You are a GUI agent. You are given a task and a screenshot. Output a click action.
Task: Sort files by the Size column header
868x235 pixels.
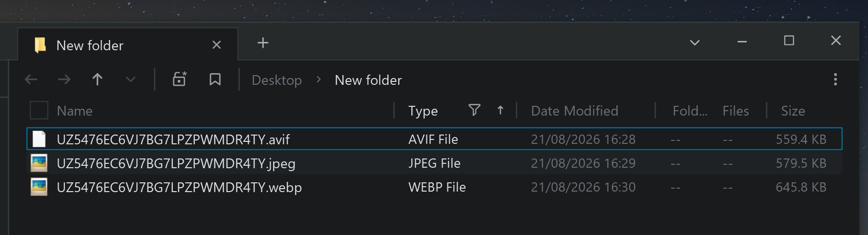793,111
